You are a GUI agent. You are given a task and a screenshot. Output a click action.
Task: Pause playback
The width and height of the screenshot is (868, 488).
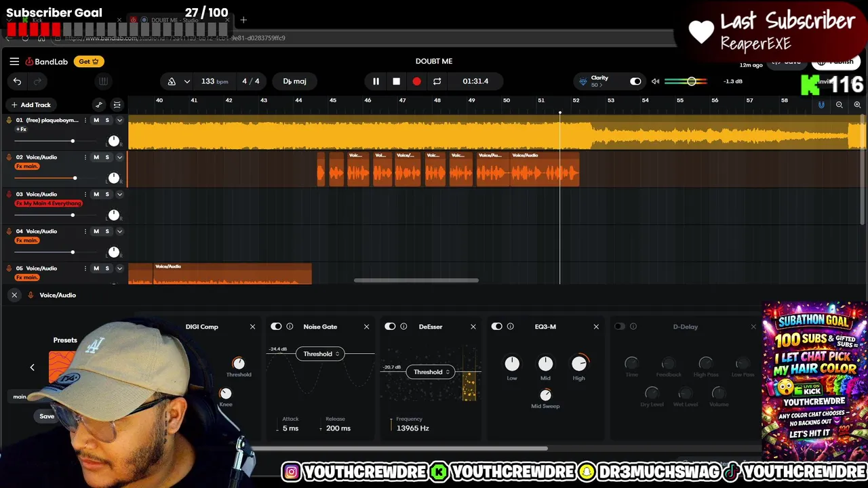click(x=376, y=81)
